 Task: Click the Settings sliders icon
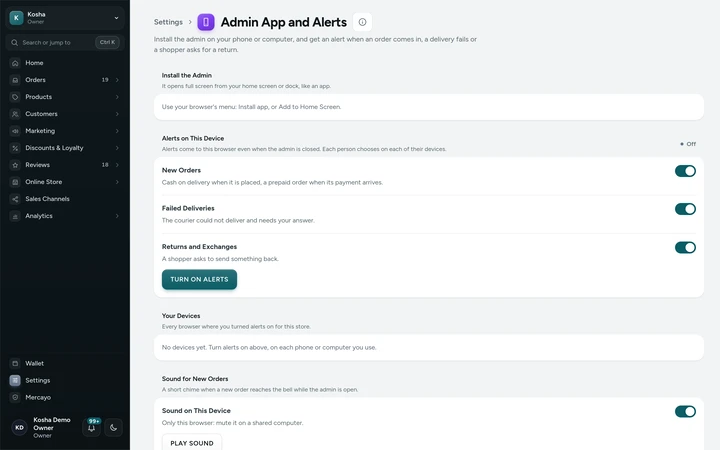point(15,380)
